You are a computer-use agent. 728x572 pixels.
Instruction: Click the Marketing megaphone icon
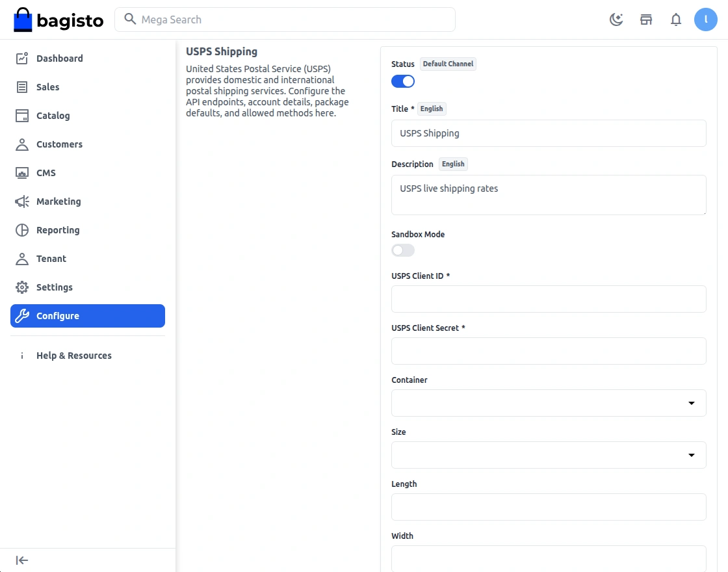tap(22, 201)
